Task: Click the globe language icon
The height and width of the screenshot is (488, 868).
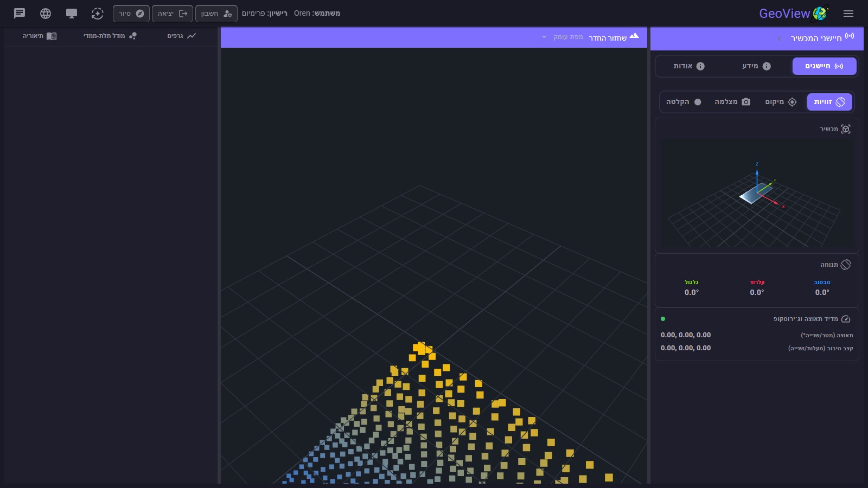Action: (x=46, y=14)
